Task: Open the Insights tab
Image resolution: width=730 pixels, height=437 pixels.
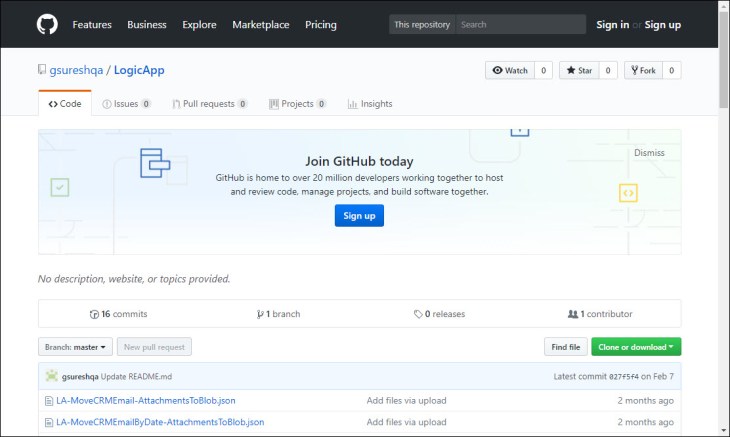Action: pyautogui.click(x=370, y=104)
